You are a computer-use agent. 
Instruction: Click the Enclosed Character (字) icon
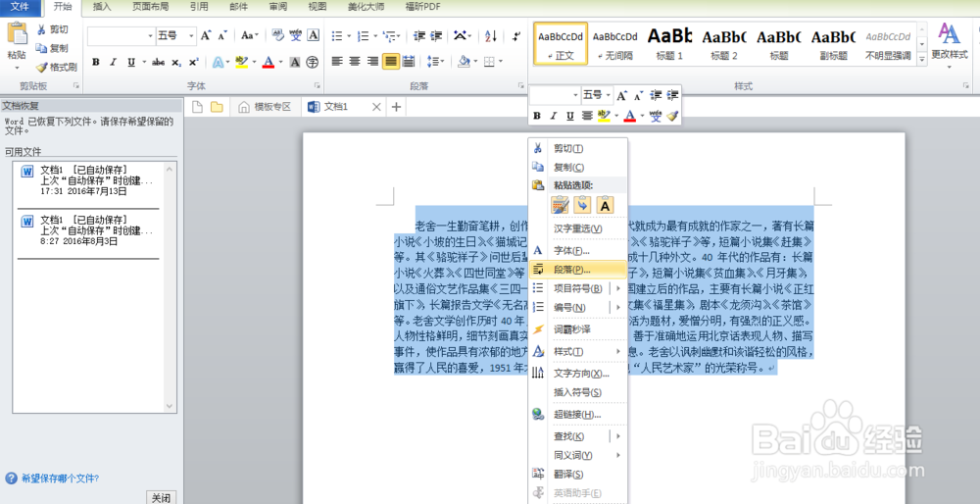click(x=313, y=62)
